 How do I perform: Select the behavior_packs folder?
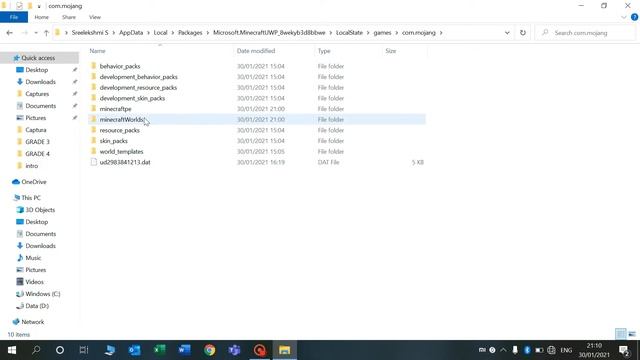(x=120, y=66)
